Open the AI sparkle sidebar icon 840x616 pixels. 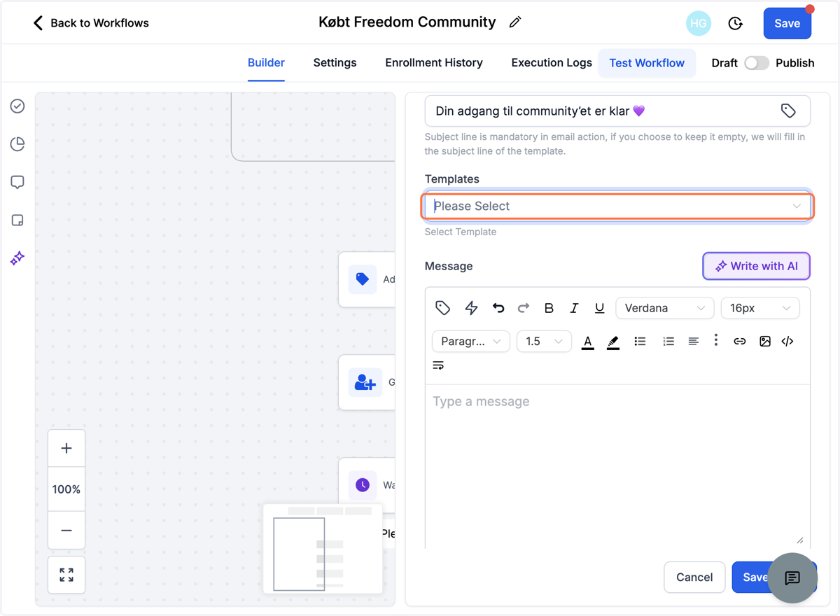click(17, 258)
